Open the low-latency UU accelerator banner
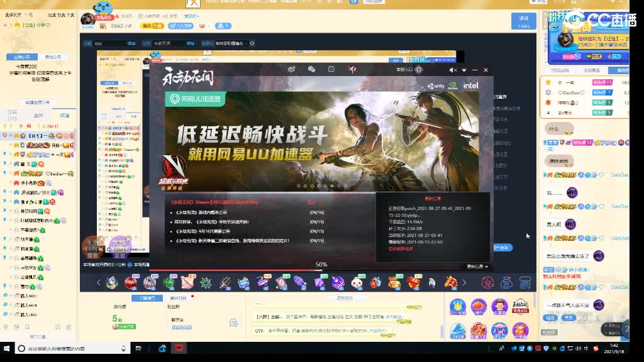Image resolution: width=644 pixels, height=362 pixels. [321, 141]
